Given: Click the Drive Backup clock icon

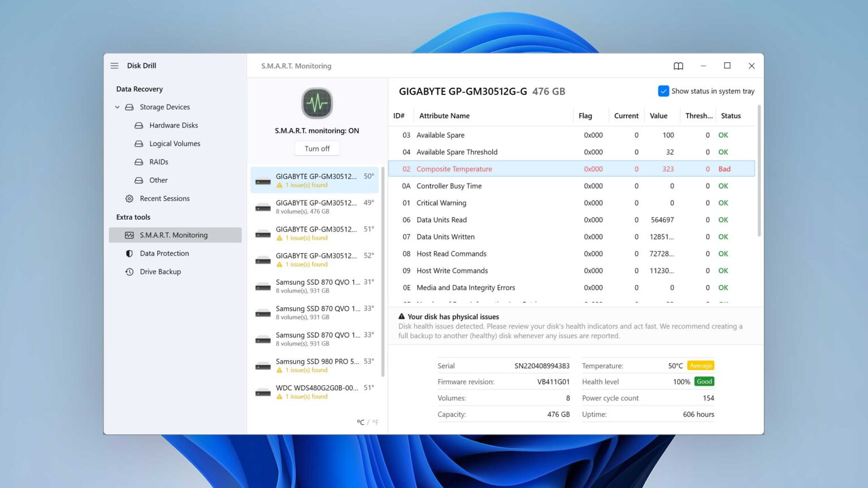Looking at the screenshot, I should [129, 272].
